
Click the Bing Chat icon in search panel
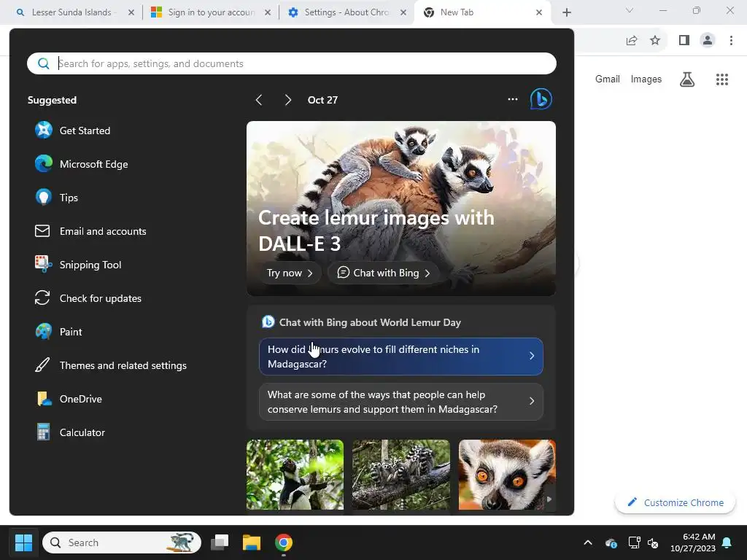point(541,99)
